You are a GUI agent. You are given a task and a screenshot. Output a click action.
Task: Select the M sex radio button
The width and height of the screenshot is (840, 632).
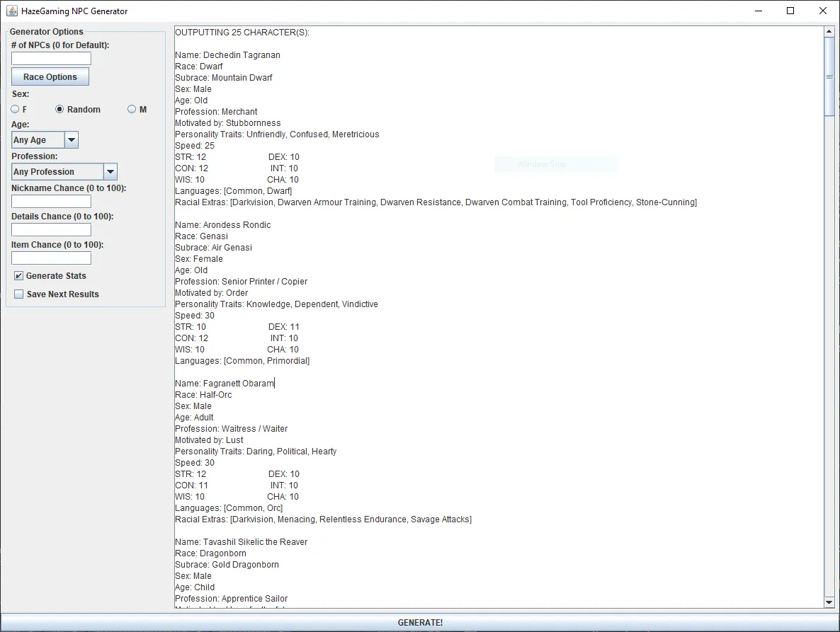(x=132, y=109)
